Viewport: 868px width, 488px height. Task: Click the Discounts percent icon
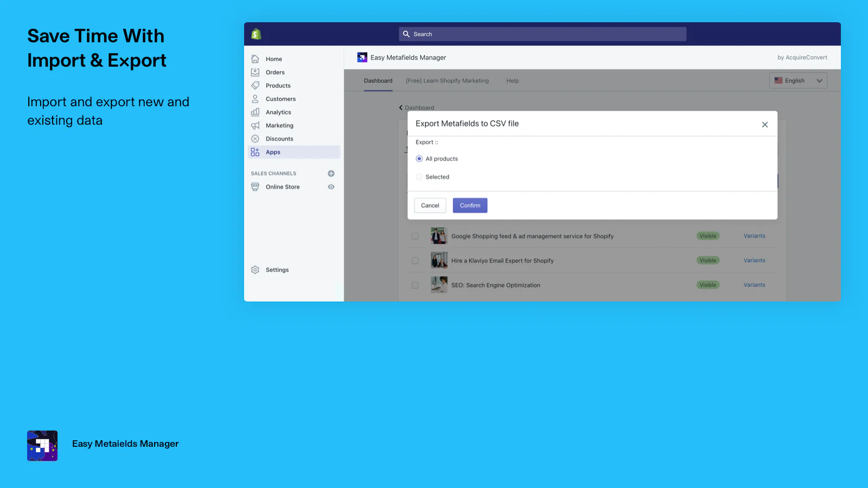click(255, 139)
